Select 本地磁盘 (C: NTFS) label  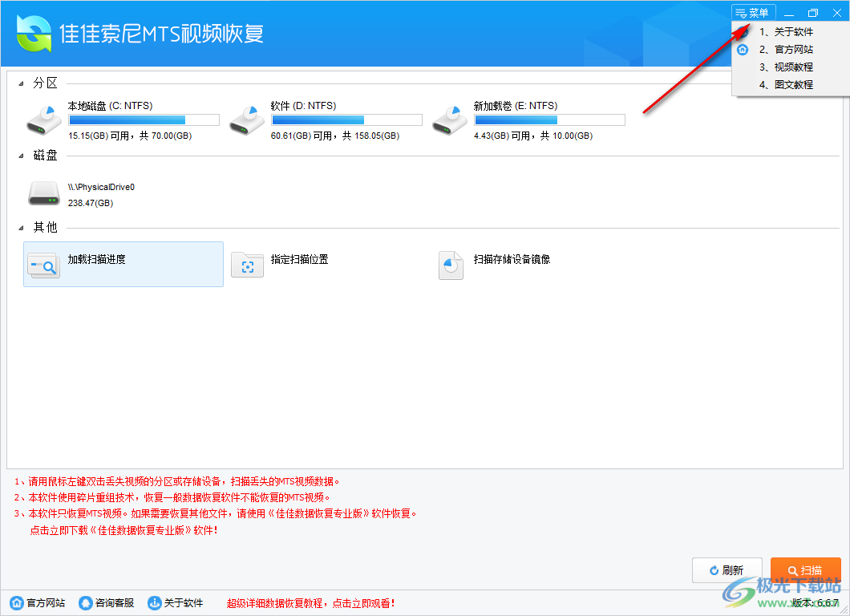point(110,106)
